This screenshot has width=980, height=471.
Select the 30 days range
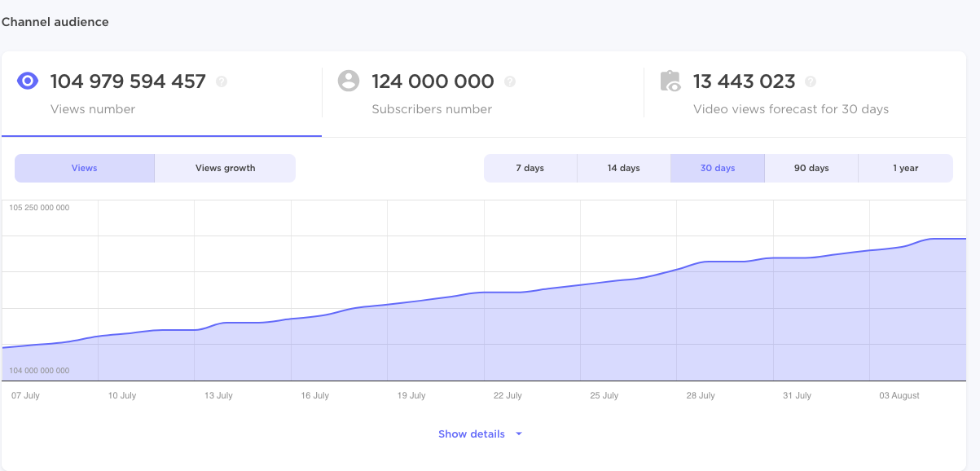(x=717, y=168)
